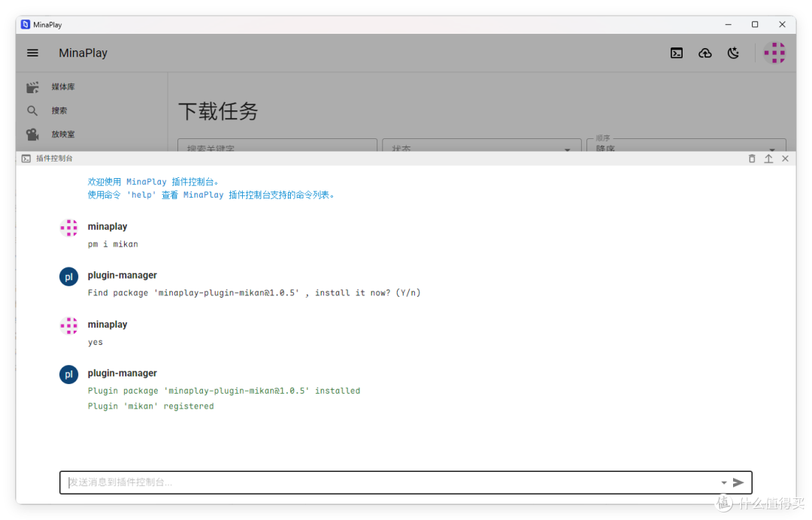The image size is (812, 520).
Task: Toggle the sidebar with hamburger menu
Action: [x=32, y=53]
